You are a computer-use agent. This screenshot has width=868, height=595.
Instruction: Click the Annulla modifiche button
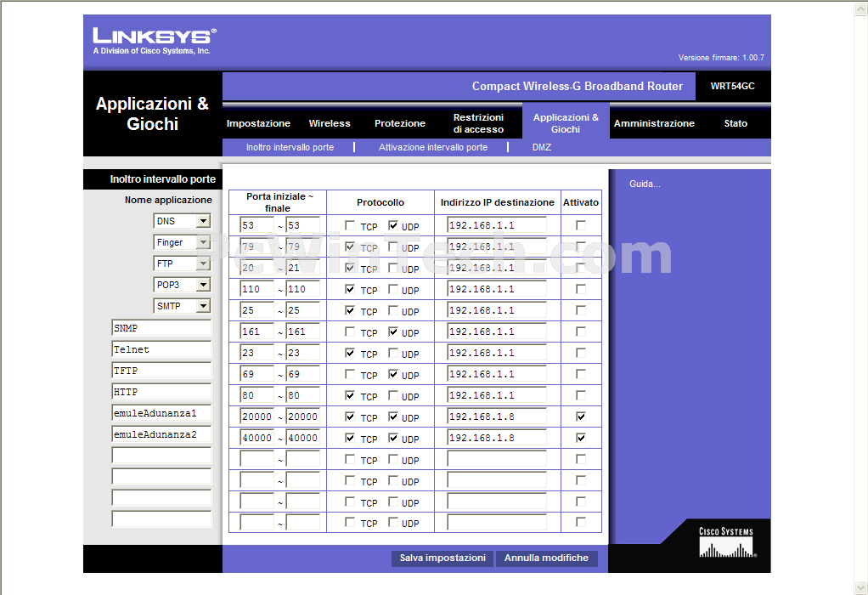click(546, 558)
